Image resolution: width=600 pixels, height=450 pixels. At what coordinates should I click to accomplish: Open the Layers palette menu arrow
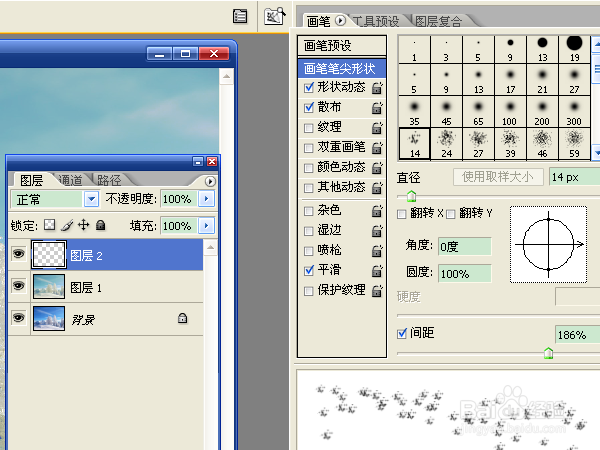coord(210,181)
